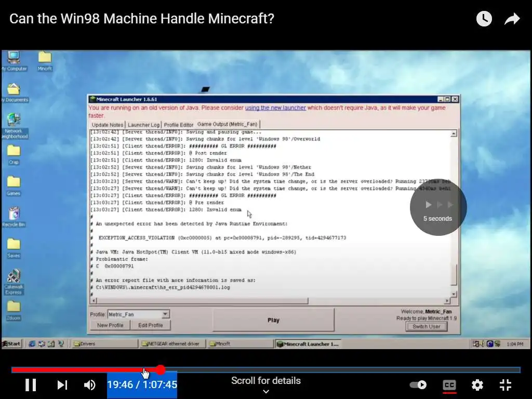Exit full screen mode
Screen dimensions: 532x399
tap(505, 385)
